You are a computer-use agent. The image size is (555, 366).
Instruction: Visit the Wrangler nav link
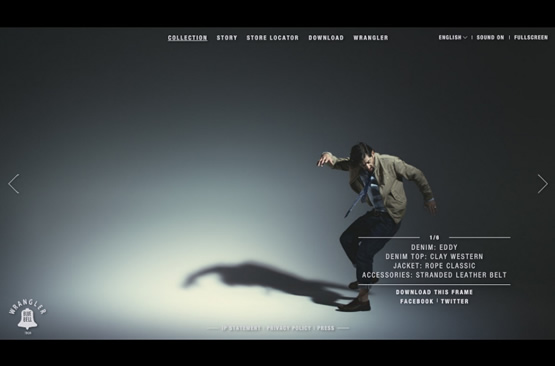371,38
